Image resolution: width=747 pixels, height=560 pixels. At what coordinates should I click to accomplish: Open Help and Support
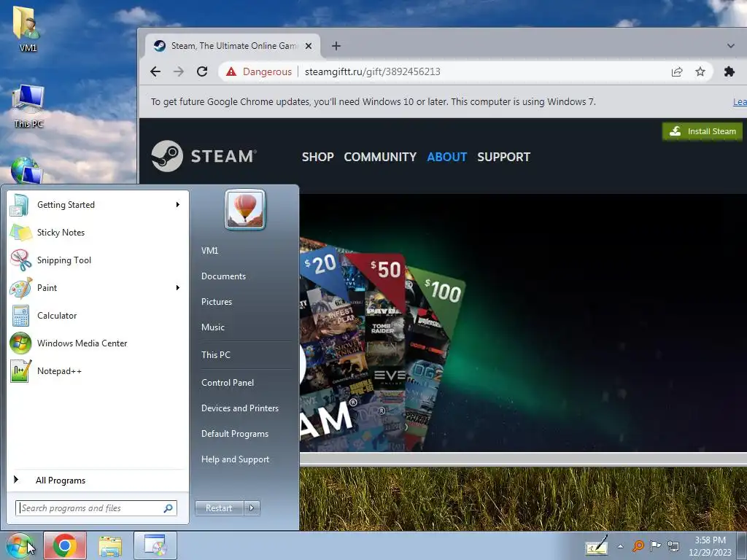(x=236, y=459)
